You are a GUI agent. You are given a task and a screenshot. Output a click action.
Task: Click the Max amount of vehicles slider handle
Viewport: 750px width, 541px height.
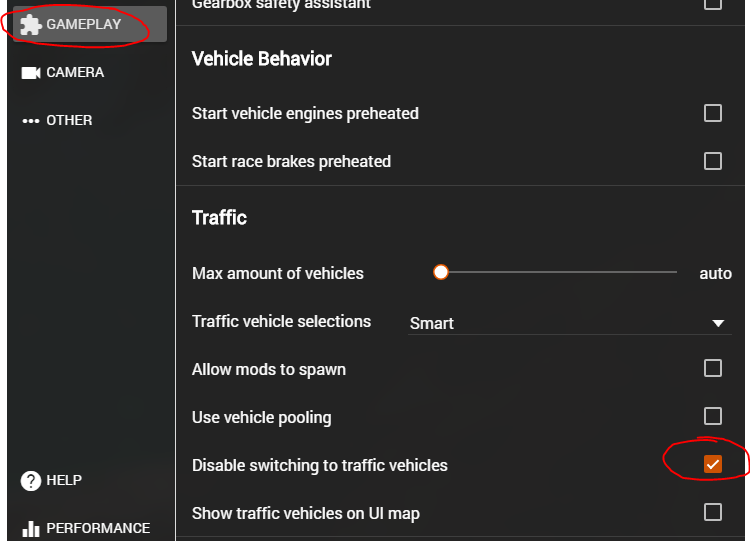[441, 272]
